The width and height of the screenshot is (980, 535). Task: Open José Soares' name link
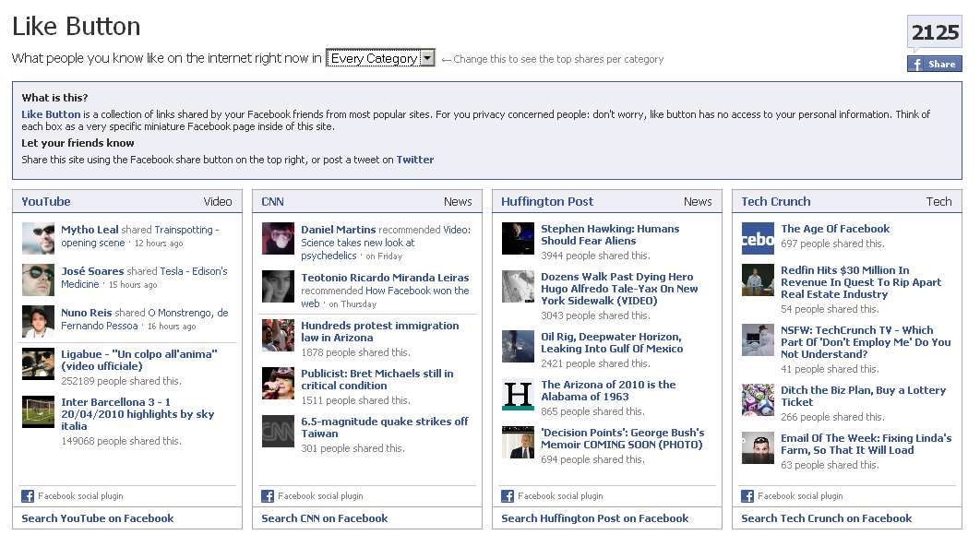[x=92, y=271]
